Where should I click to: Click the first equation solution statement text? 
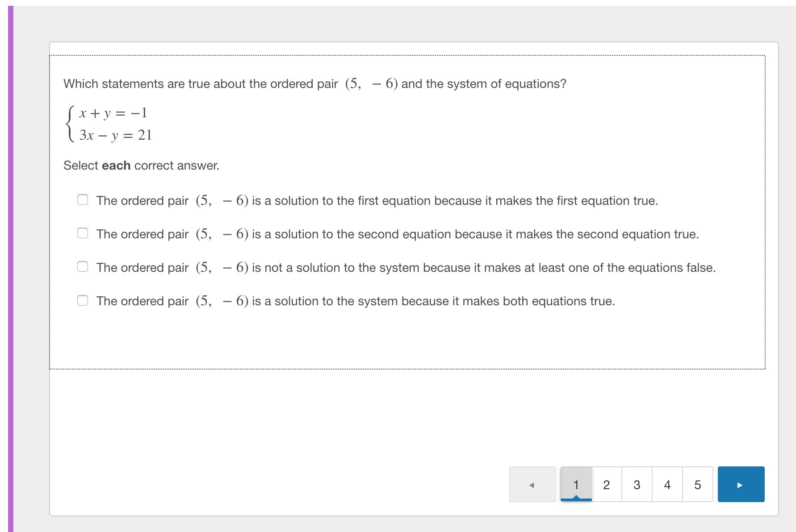(x=377, y=200)
